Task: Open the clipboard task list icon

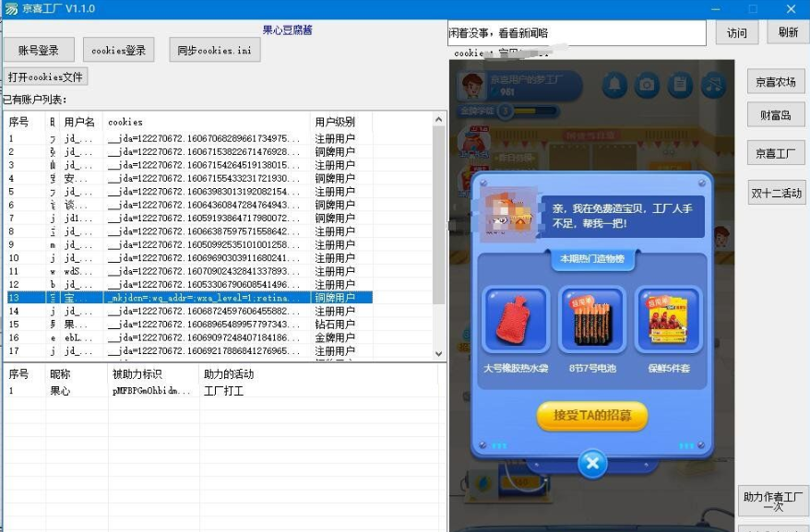Action: pyautogui.click(x=680, y=84)
